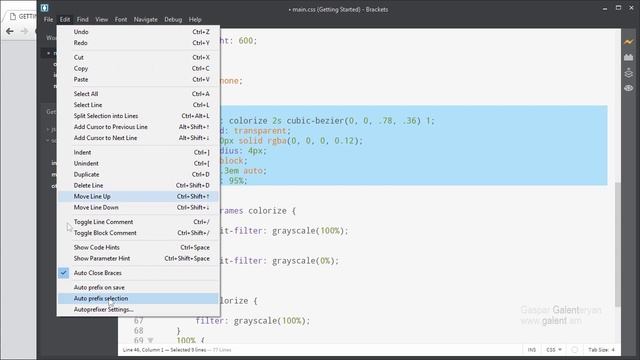Click Unindent in the Edit menu
Viewport: 640px width, 360px height.
pos(138,163)
